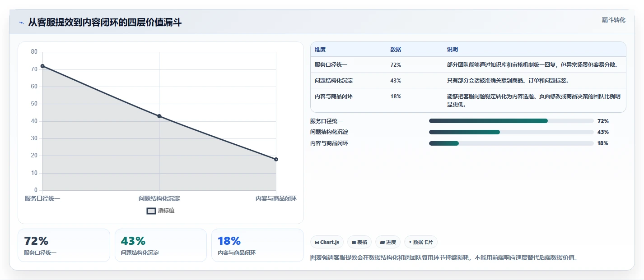The height and width of the screenshot is (280, 644).
Task: Click the 72% label beside the progress bar
Action: [603, 121]
